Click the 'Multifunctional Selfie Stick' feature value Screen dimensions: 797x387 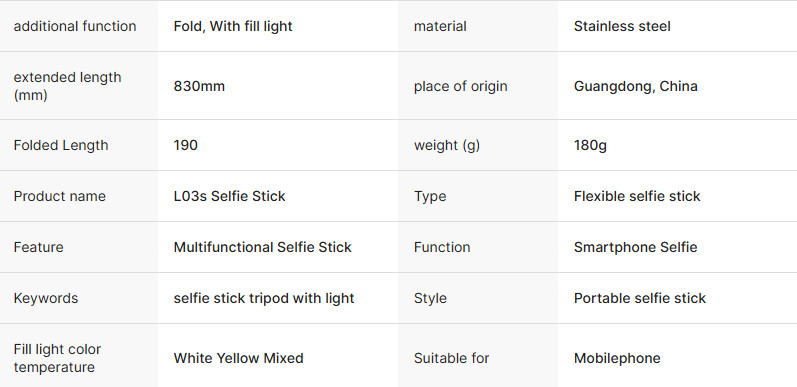(263, 247)
